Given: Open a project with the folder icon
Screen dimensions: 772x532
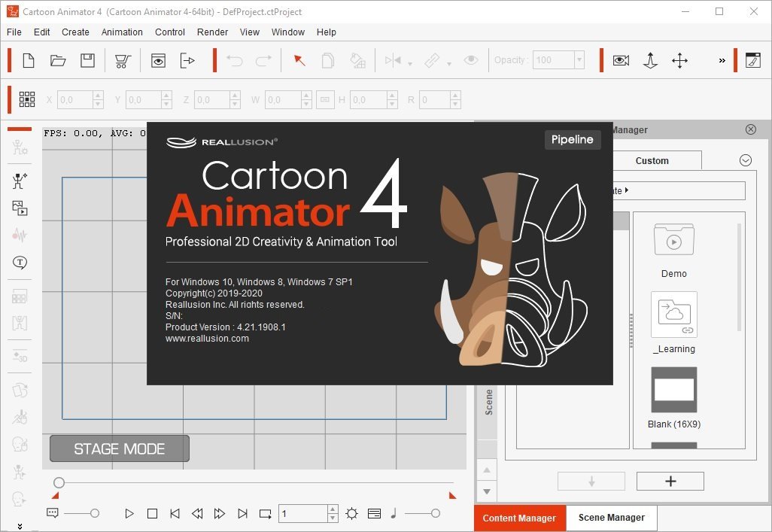Looking at the screenshot, I should pyautogui.click(x=58, y=60).
